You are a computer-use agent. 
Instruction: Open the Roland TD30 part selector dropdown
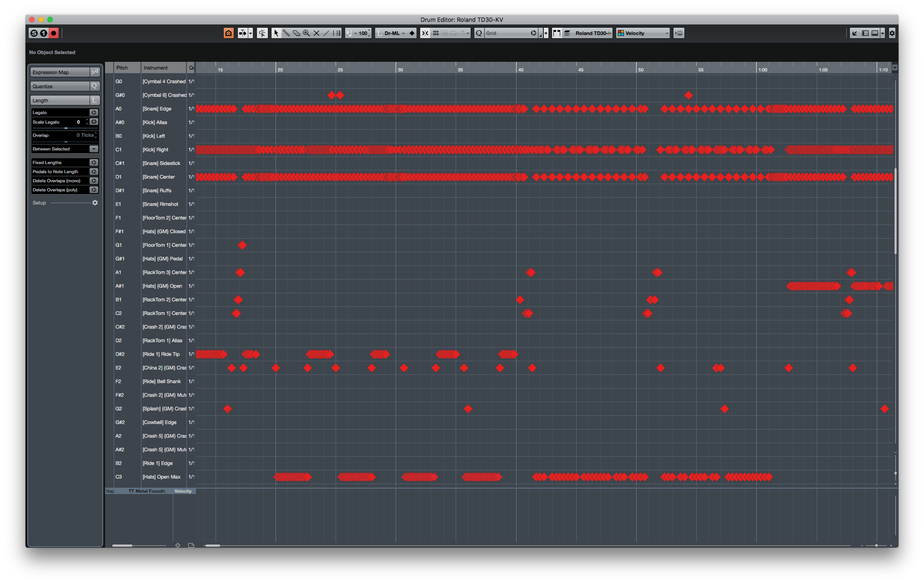click(x=593, y=33)
